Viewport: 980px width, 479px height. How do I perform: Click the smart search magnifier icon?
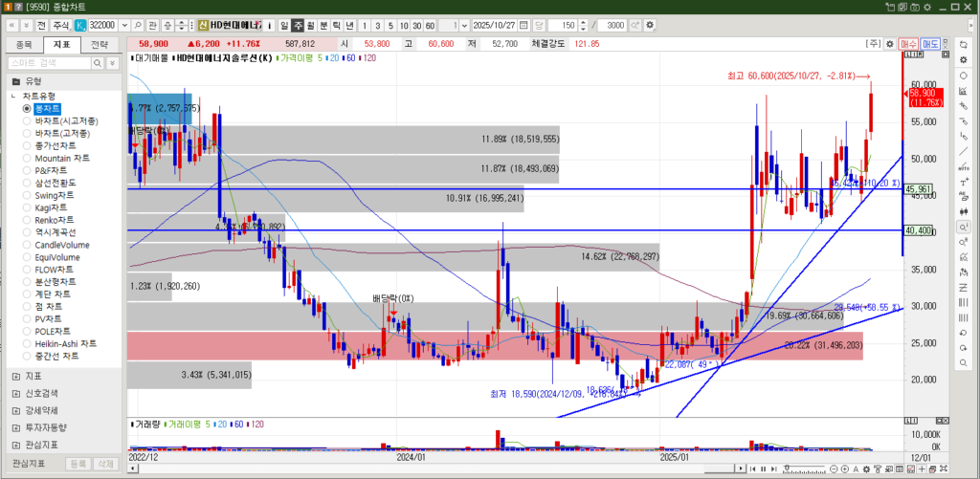pos(97,63)
